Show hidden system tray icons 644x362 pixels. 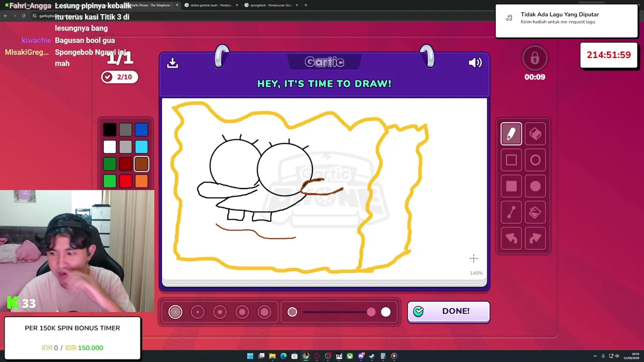pyautogui.click(x=595, y=356)
